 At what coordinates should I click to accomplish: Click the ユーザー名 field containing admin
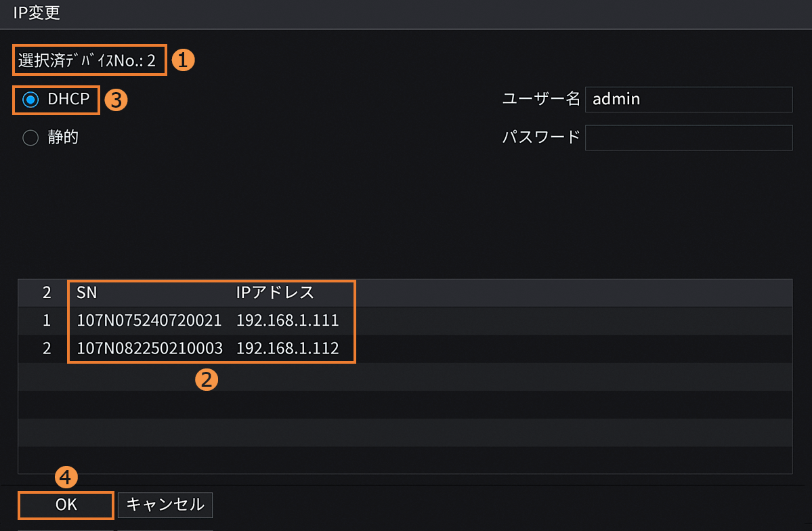(x=688, y=99)
